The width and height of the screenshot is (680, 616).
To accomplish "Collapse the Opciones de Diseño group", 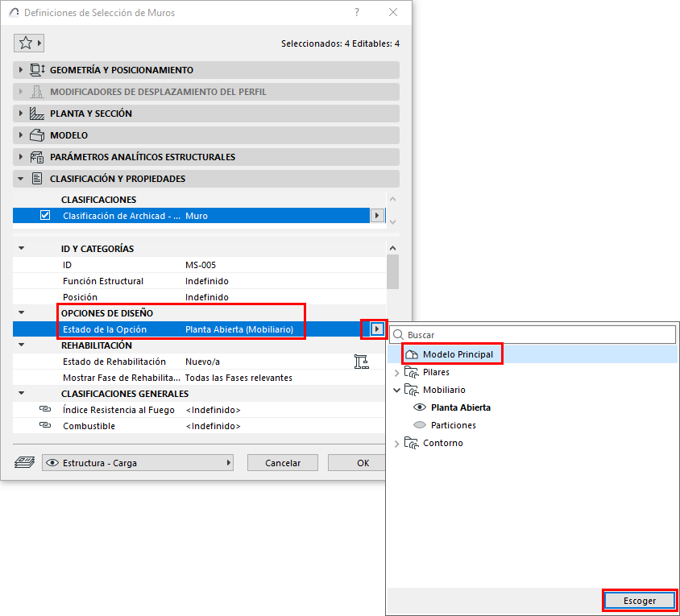I will 21,312.
